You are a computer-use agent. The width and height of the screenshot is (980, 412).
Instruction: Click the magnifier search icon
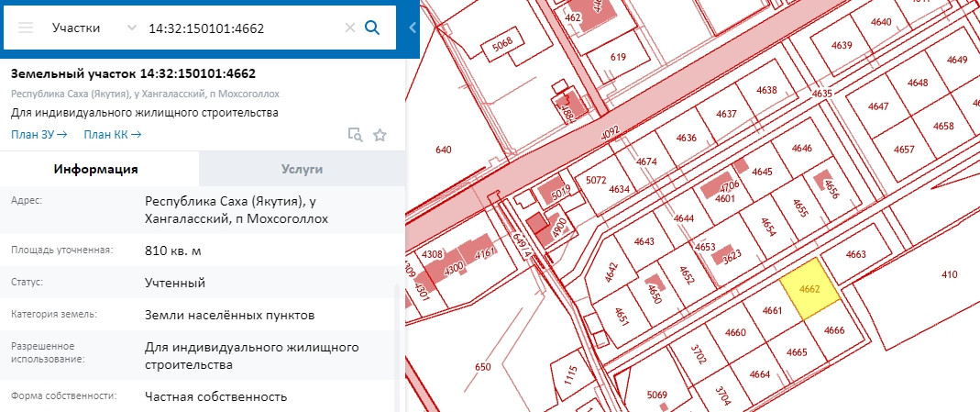tap(372, 28)
